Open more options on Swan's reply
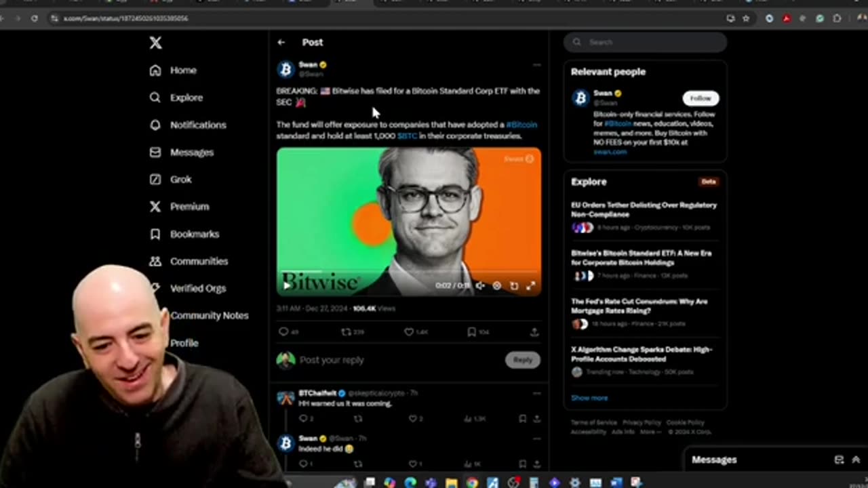 click(536, 439)
